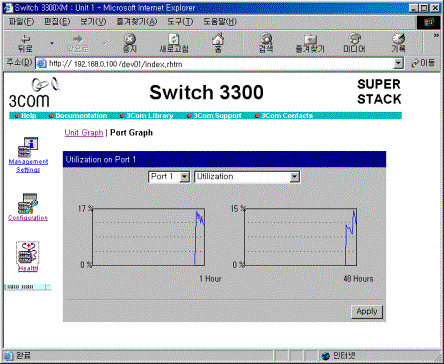Open the 도움말(H) Help menu

220,22
